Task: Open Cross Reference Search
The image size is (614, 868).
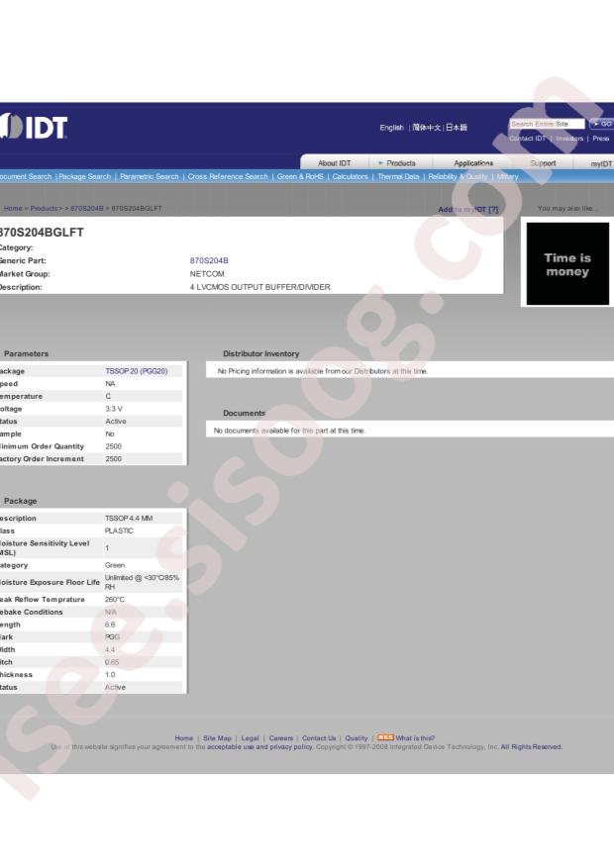Action: pos(228,176)
